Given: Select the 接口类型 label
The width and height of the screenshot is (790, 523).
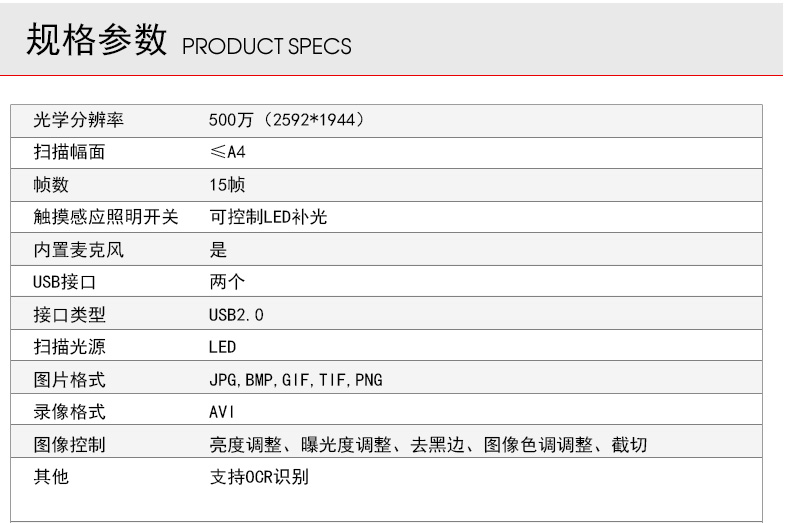Looking at the screenshot, I should tap(69, 315).
